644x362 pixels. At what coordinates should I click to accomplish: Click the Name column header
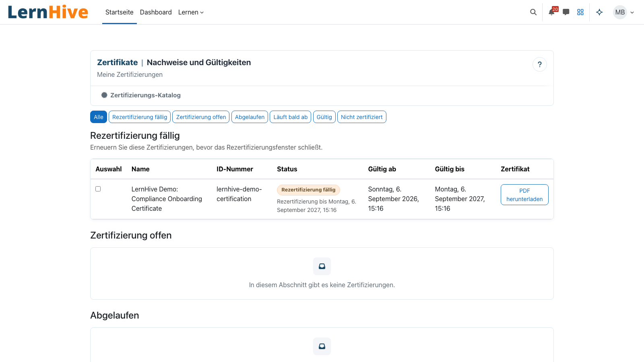(140, 169)
